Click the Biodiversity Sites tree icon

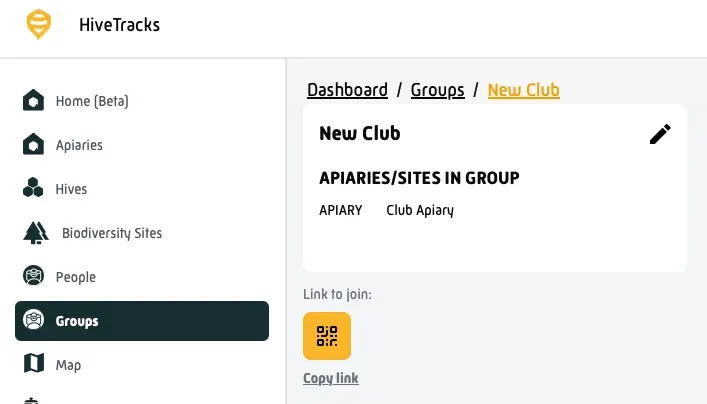pyautogui.click(x=36, y=233)
